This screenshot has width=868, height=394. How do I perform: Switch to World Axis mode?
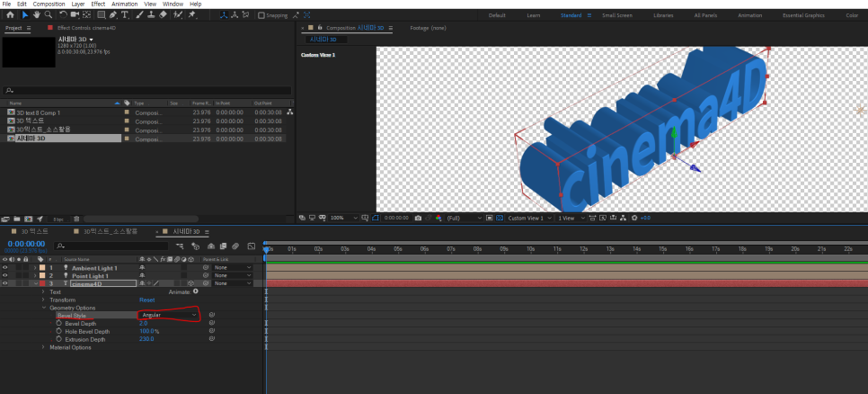pos(235,15)
